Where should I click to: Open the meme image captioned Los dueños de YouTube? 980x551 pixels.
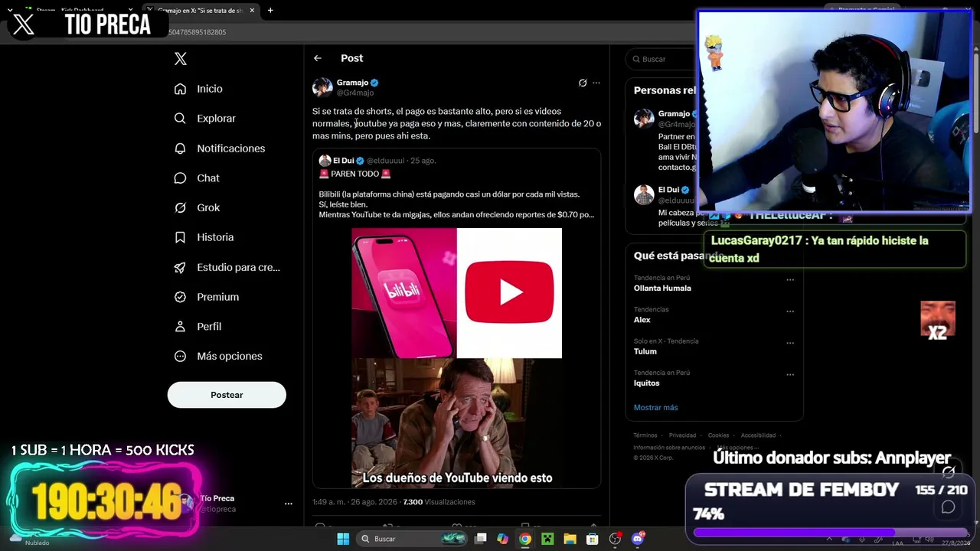click(x=456, y=424)
